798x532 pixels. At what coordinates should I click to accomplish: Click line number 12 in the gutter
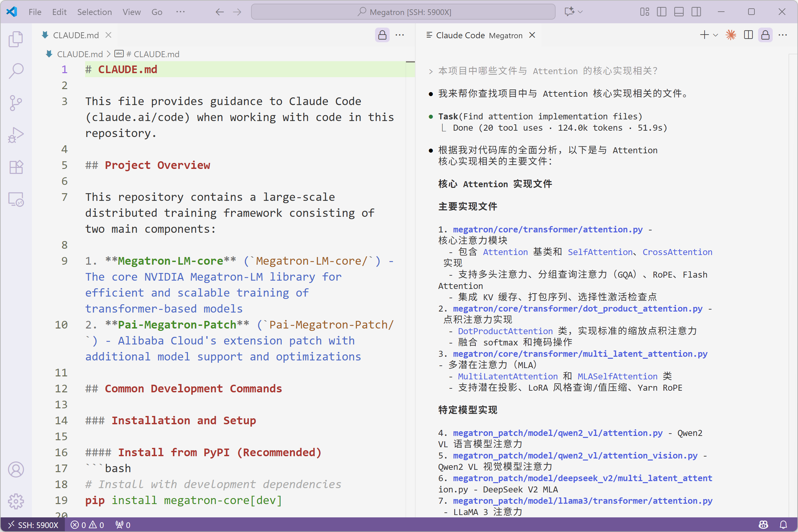tap(62, 388)
